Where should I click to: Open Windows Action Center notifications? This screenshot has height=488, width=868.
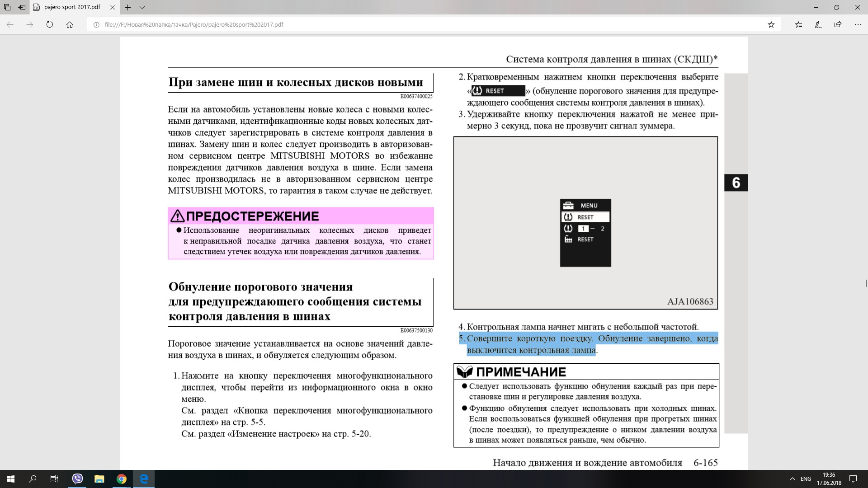point(853,479)
